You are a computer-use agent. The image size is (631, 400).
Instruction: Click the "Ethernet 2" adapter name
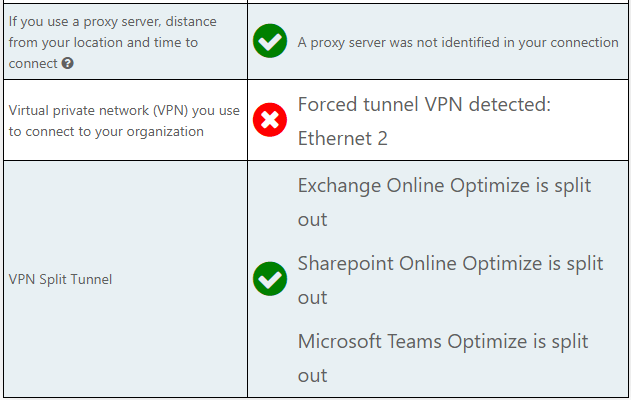pyautogui.click(x=342, y=139)
